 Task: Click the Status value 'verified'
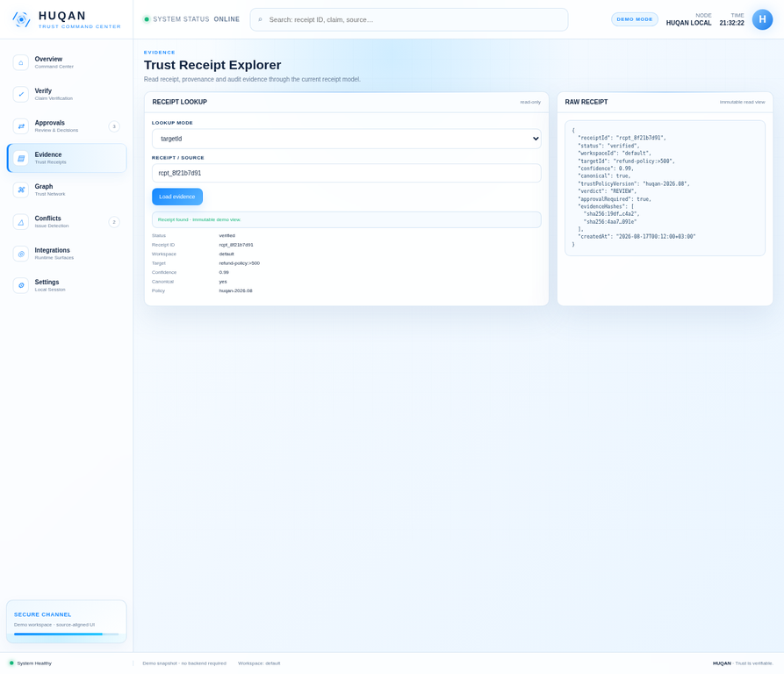pos(227,235)
